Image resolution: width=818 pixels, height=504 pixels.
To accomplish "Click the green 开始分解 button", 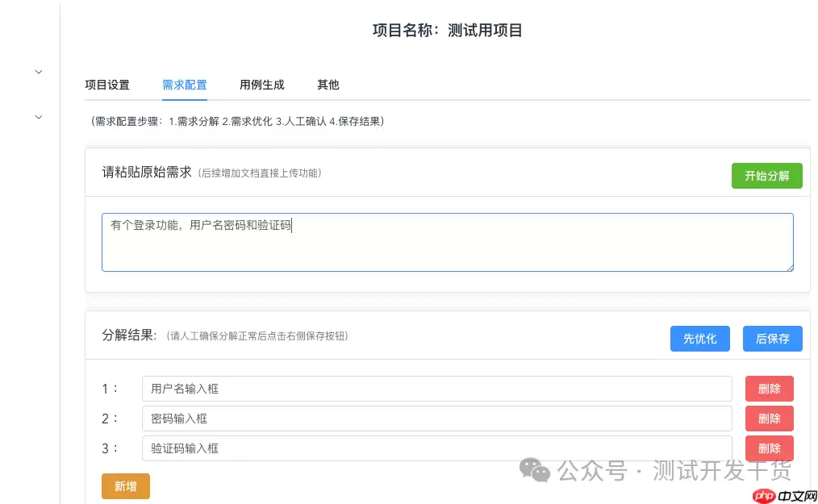I will [766, 175].
